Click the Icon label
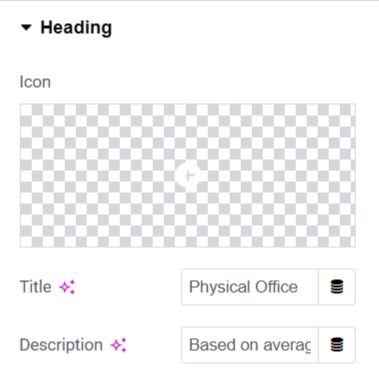The height and width of the screenshot is (382, 379). pos(35,82)
